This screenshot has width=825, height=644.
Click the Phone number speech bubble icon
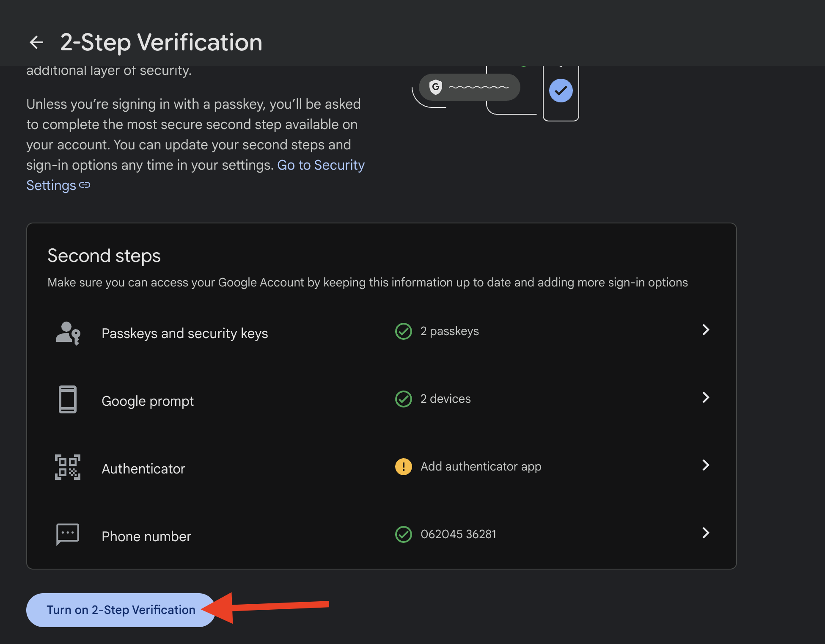68,534
